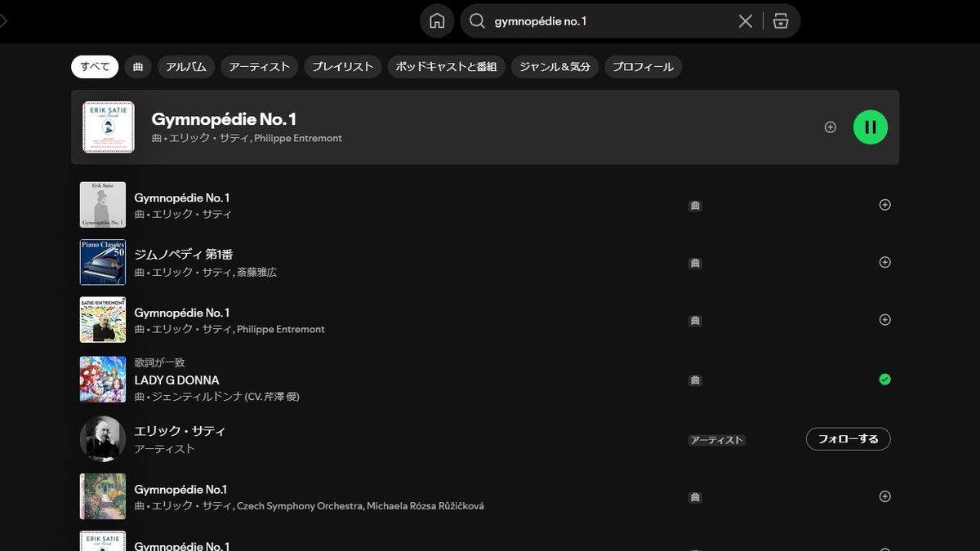Clear the search field with X icon

[x=745, y=21]
